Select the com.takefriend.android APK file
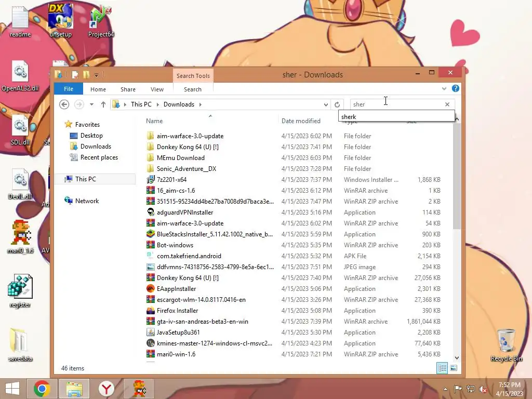The width and height of the screenshot is (532, 399). [x=189, y=256]
